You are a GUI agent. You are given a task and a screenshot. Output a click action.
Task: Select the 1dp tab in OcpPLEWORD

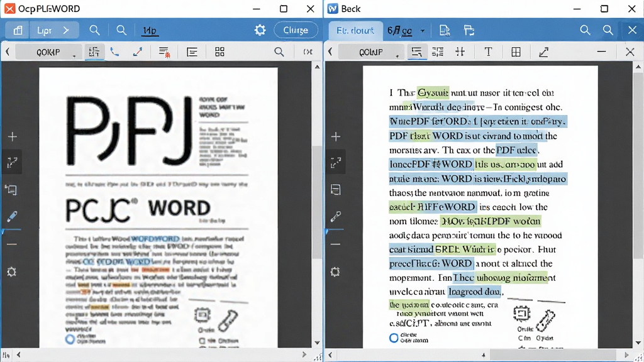coord(150,31)
